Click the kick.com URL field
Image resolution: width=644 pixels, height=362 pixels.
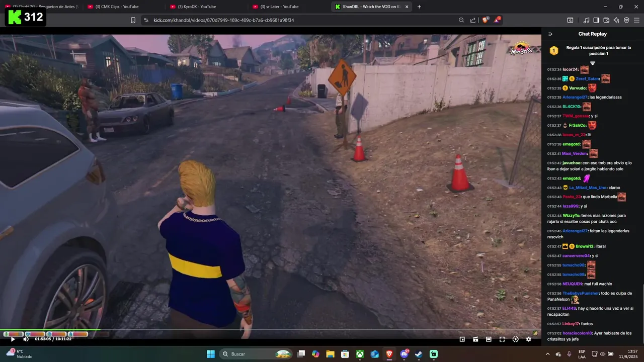(299, 20)
